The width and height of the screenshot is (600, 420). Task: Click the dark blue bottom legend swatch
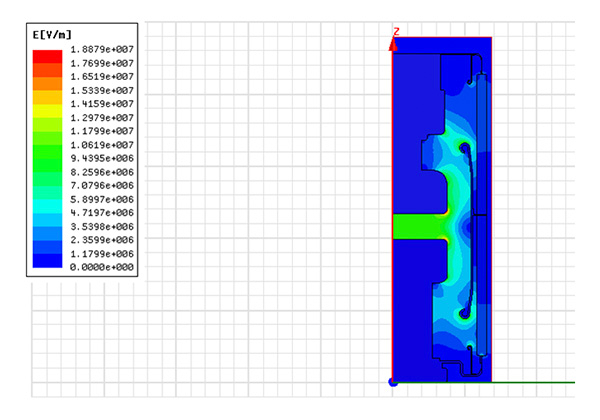point(47,260)
